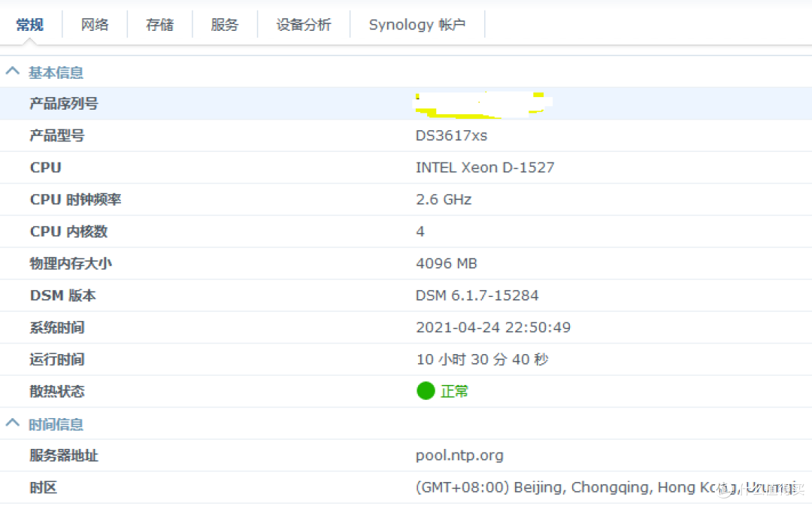The width and height of the screenshot is (812, 506).
Task: Select the 4096 MB memory value
Action: tap(446, 263)
